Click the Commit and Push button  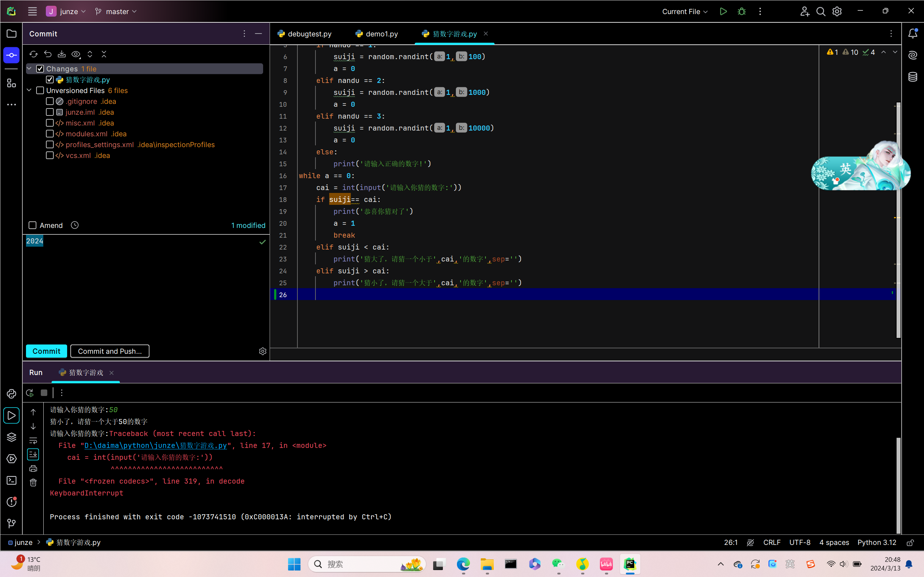(110, 351)
